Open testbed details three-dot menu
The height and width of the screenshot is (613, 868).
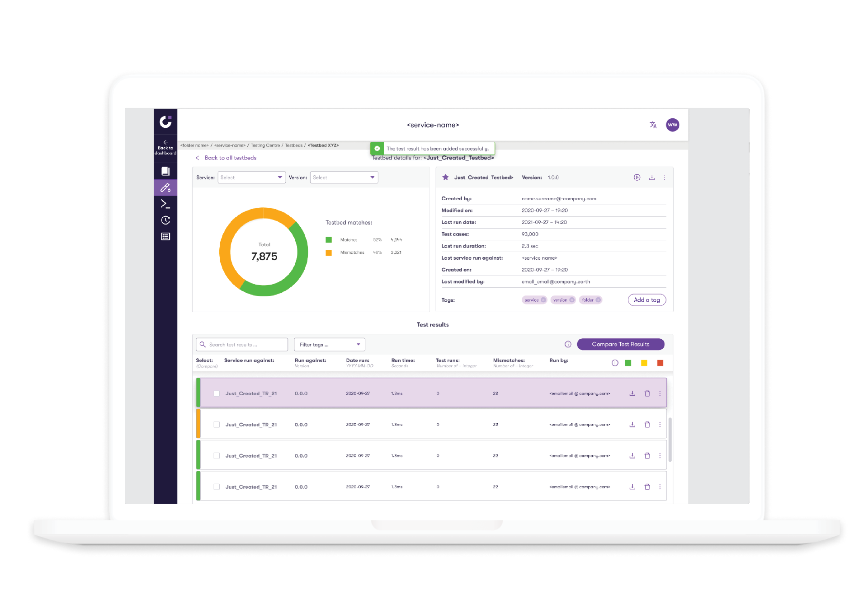pyautogui.click(x=665, y=178)
